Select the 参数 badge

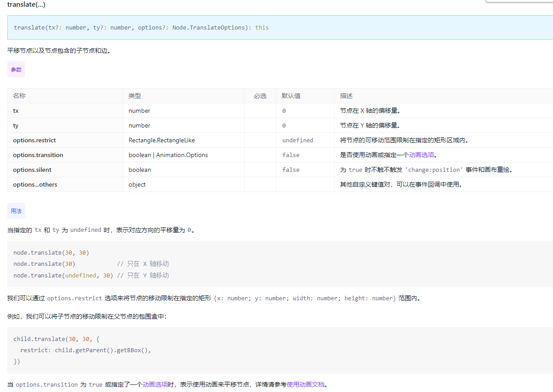tap(16, 69)
